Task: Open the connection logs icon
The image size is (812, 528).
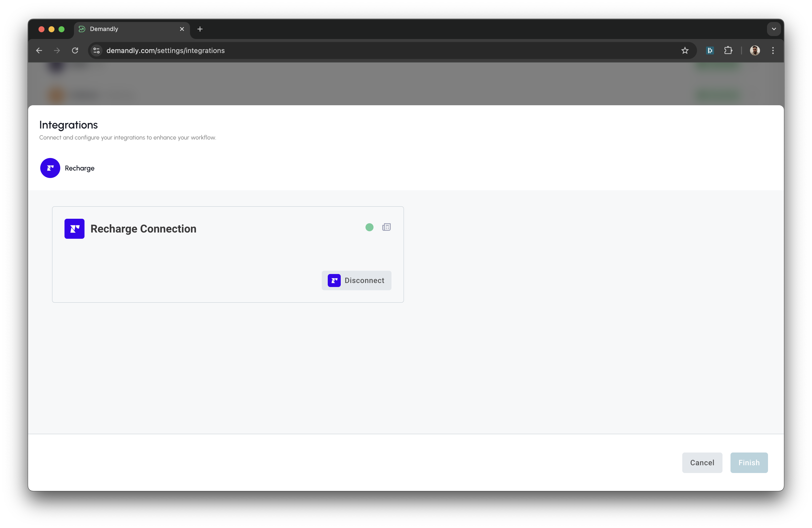Action: [x=386, y=227]
